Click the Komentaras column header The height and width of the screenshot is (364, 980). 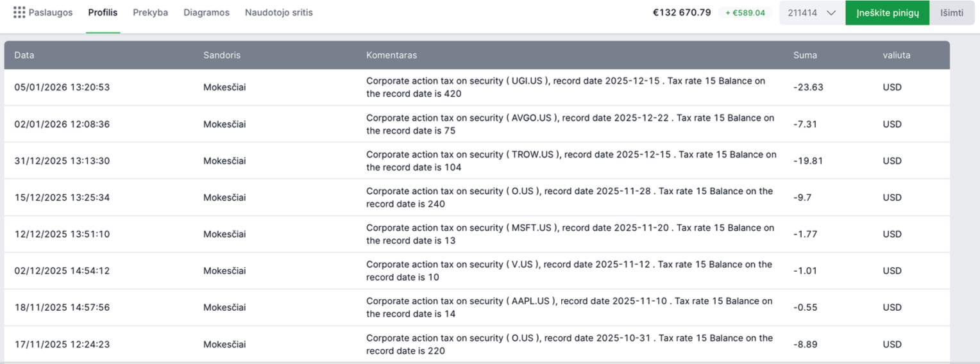(x=391, y=55)
